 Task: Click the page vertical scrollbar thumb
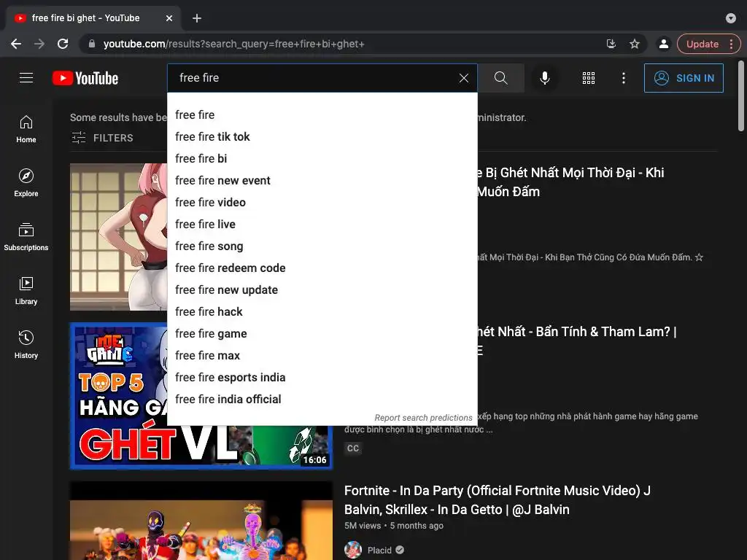741,96
